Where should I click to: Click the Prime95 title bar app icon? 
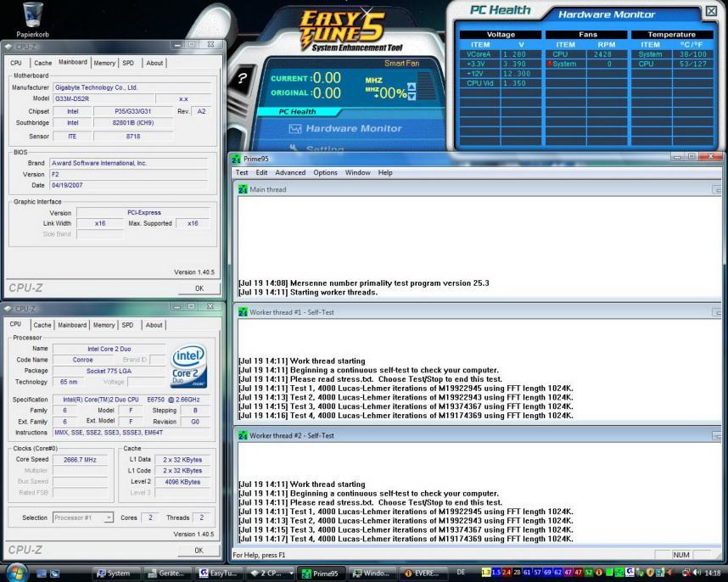point(237,159)
